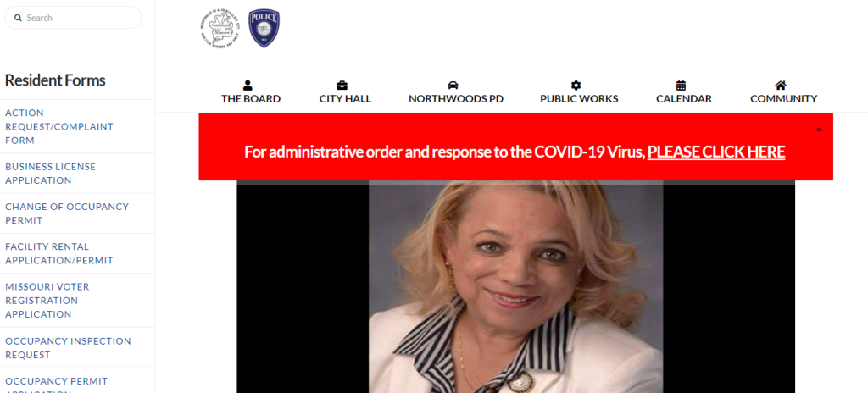Click the city seal logo
Screen dimensions: 868x393
click(x=220, y=28)
